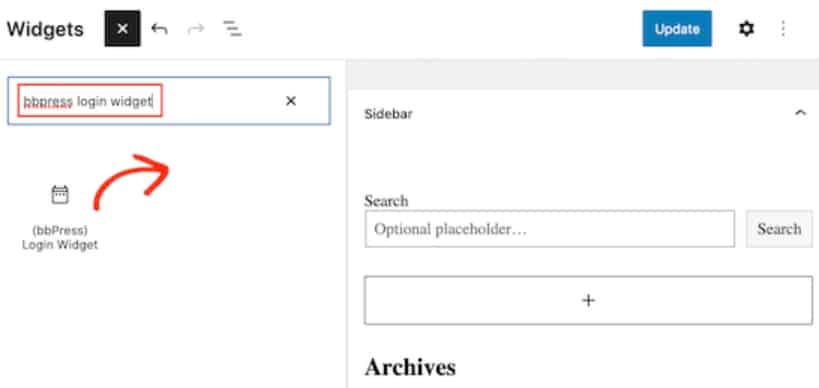Select the bbPress Login Widget calendar icon
This screenshot has width=819, height=388.
tap(60, 195)
